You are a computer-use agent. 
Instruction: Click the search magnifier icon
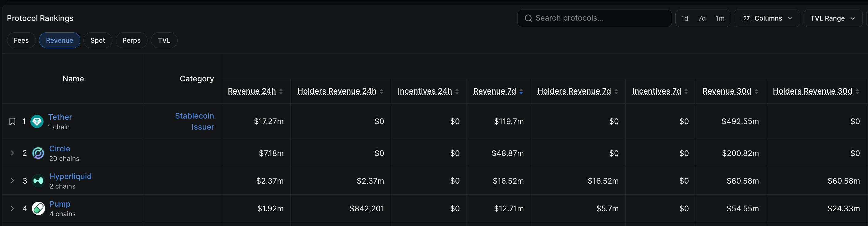(x=528, y=18)
